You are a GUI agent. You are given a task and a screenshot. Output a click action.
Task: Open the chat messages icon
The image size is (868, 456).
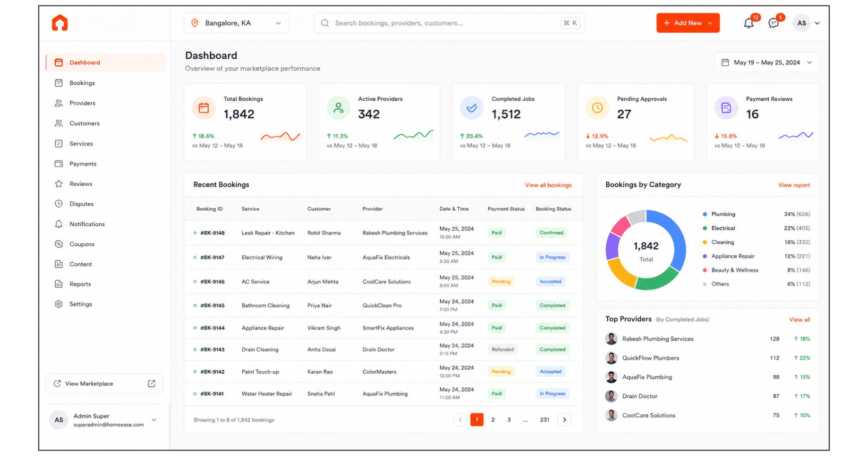tap(773, 23)
